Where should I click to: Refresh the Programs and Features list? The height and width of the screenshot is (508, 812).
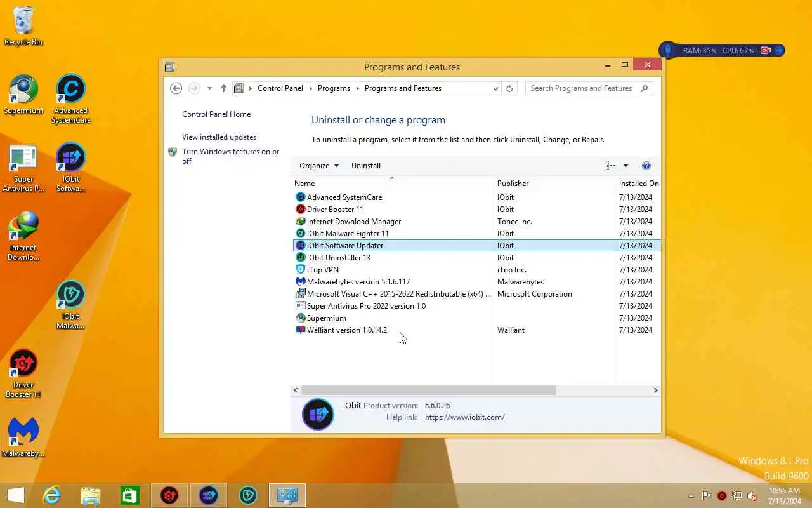[509, 88]
